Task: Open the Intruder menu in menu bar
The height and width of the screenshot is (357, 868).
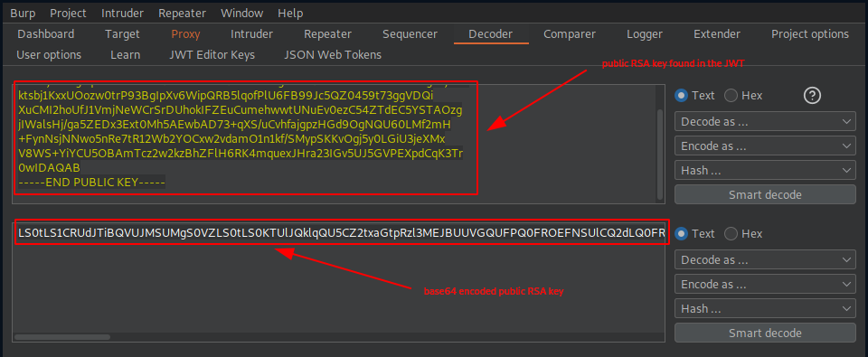Action: click(122, 13)
